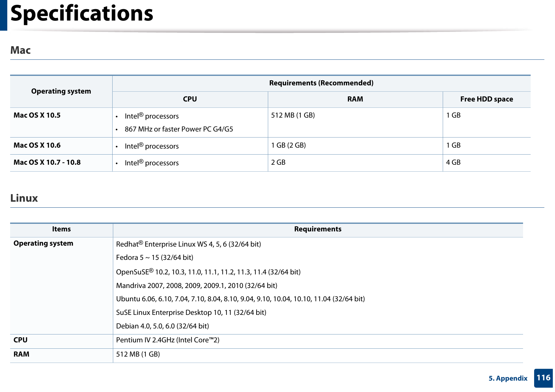The width and height of the screenshot is (555, 392).
Task: Select the Mac OS X 10.5 row label
Action: pos(37,115)
